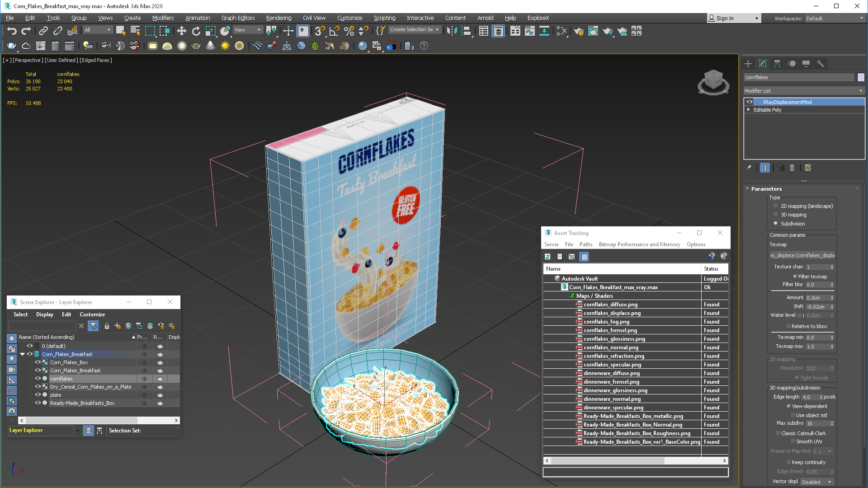Image resolution: width=868 pixels, height=488 pixels.
Task: Toggle the Percent Snap icon
Action: [x=349, y=31]
